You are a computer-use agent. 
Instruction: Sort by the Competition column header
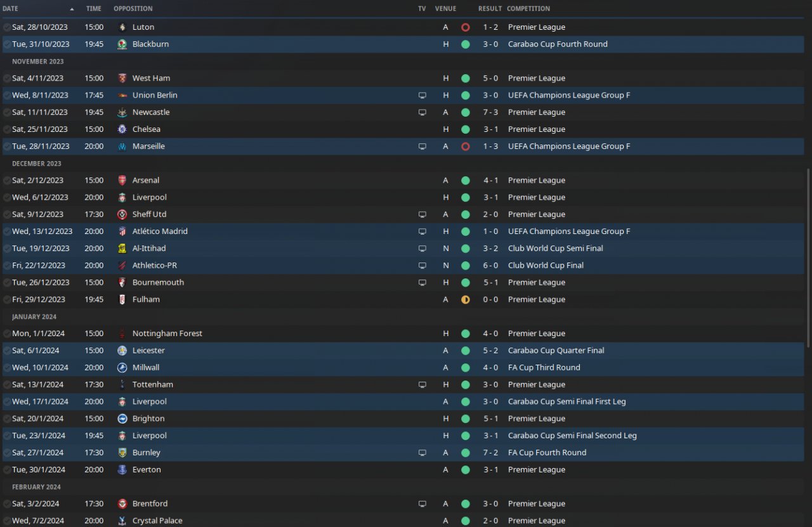pyautogui.click(x=528, y=9)
